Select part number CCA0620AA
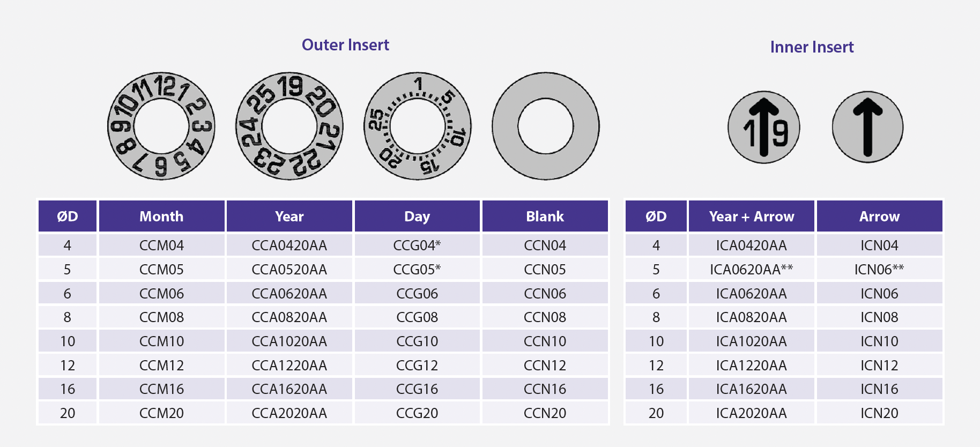 [x=289, y=294]
